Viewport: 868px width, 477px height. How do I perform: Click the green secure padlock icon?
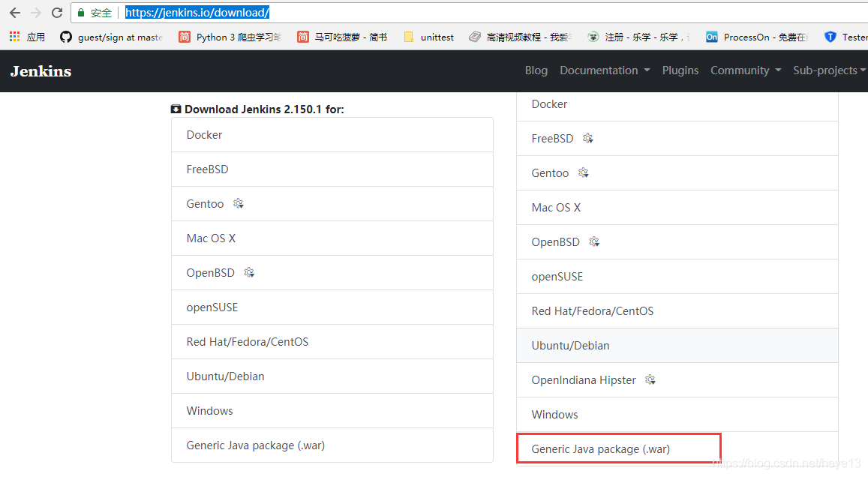coord(81,13)
